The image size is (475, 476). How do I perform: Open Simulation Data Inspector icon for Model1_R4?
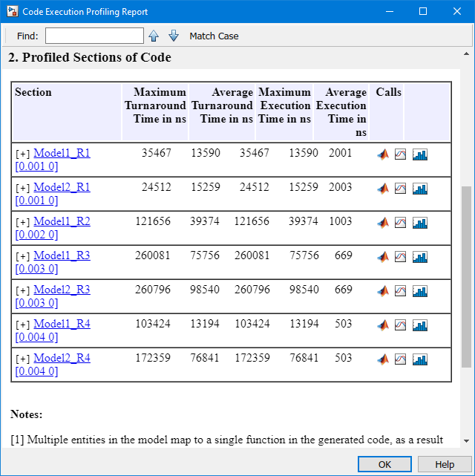[400, 325]
